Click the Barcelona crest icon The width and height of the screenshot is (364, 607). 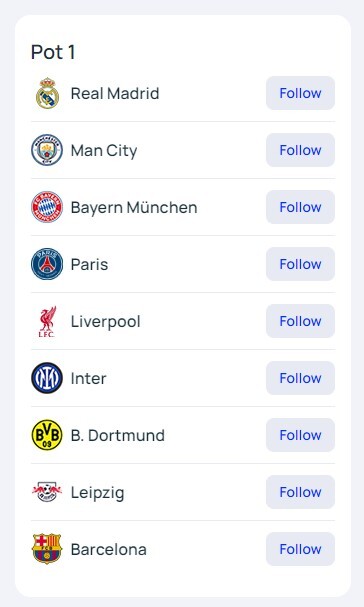click(x=47, y=549)
